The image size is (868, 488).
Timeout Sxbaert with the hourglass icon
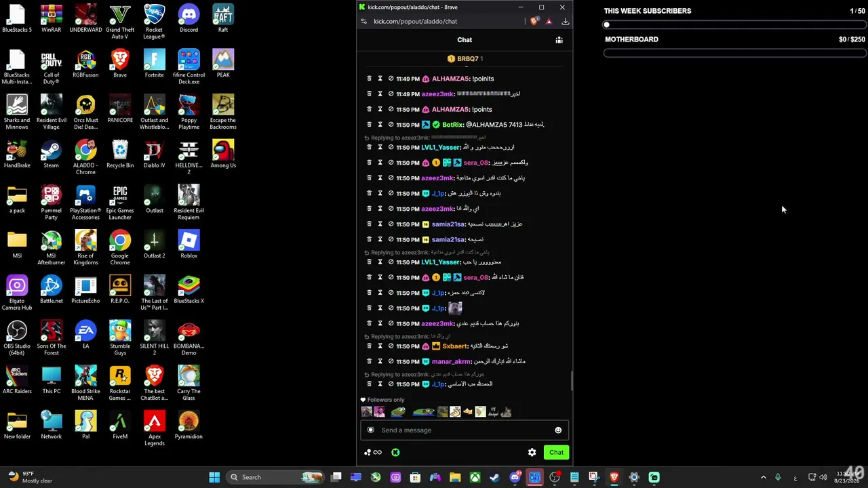click(380, 346)
